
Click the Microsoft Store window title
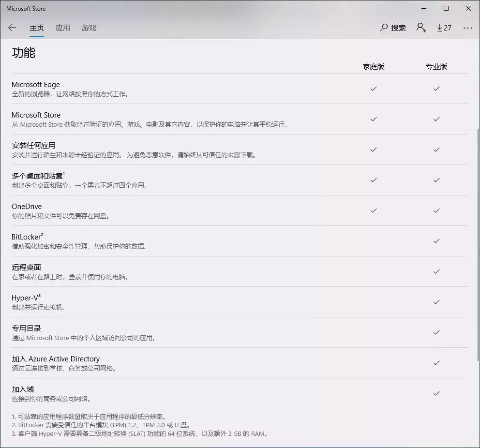click(x=26, y=9)
